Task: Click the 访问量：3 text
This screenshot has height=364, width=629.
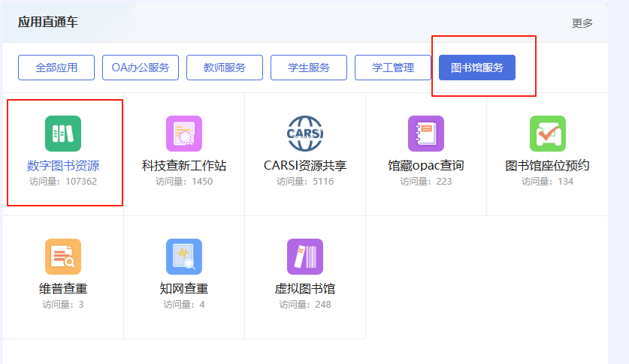Action: click(63, 305)
